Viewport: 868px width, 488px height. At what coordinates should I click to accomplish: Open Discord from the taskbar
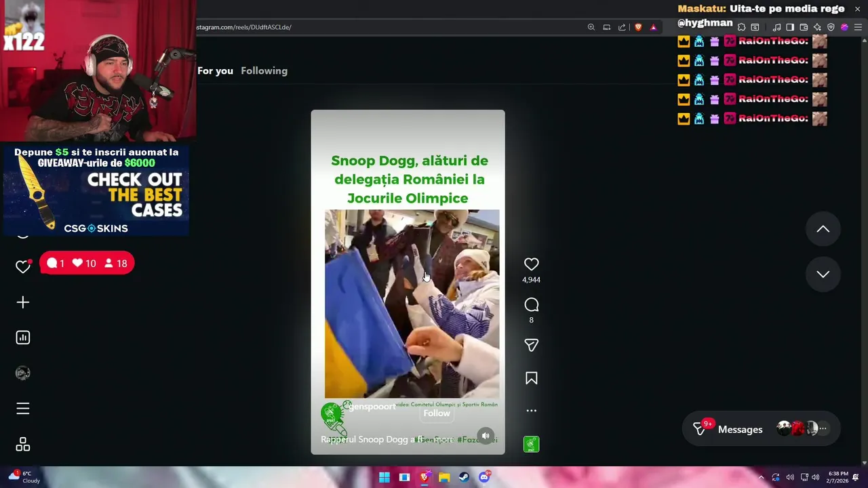pyautogui.click(x=484, y=477)
